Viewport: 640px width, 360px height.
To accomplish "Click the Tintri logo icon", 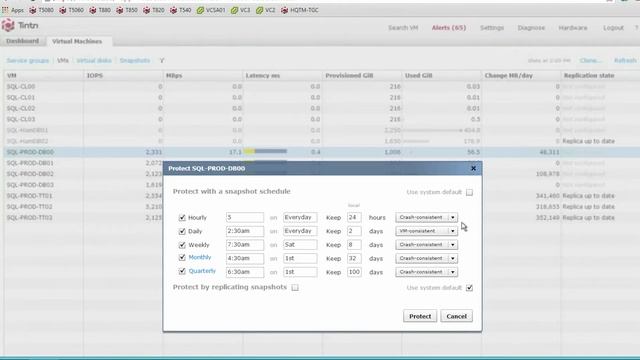I will click(x=8, y=25).
